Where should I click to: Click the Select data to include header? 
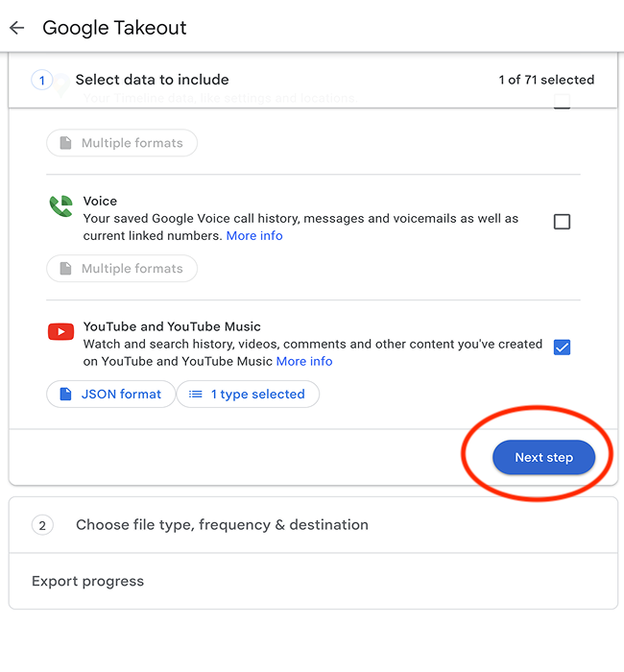pos(152,81)
